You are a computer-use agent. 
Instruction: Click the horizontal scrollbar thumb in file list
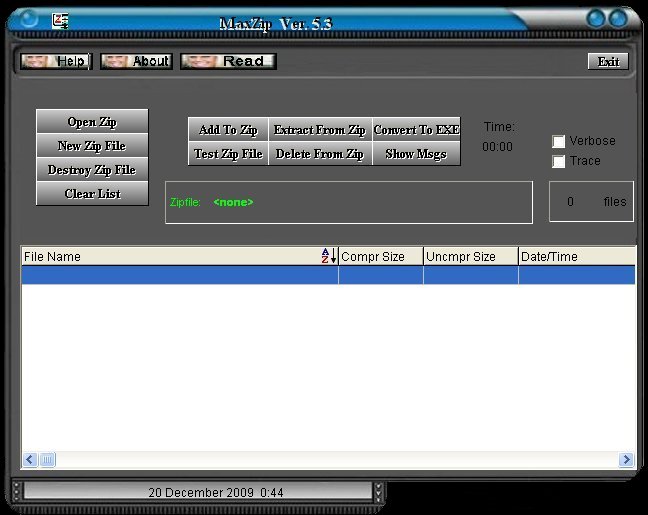48,460
